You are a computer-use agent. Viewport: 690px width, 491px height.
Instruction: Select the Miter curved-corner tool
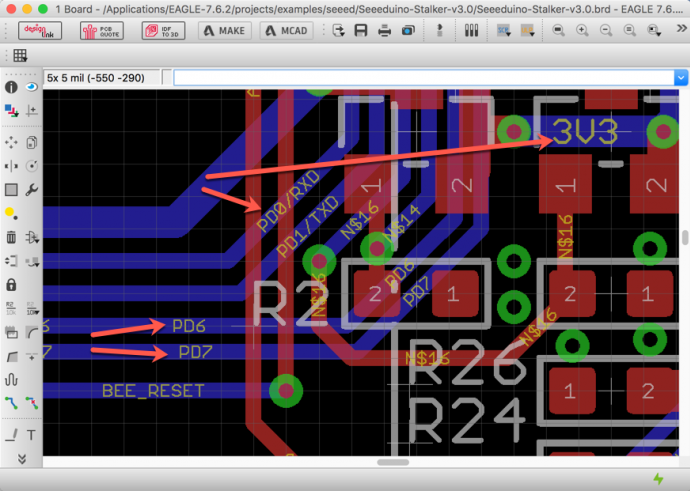click(31, 332)
